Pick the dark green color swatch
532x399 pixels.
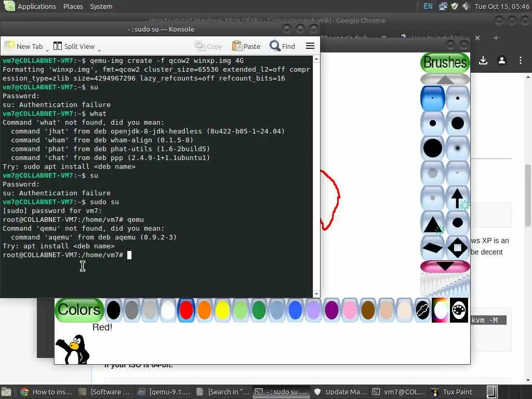coord(259,310)
